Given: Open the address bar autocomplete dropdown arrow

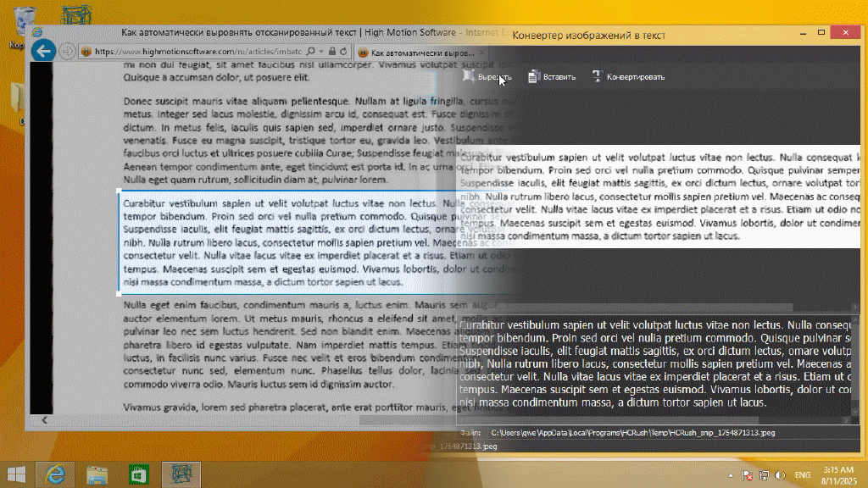Looking at the screenshot, I should point(321,52).
